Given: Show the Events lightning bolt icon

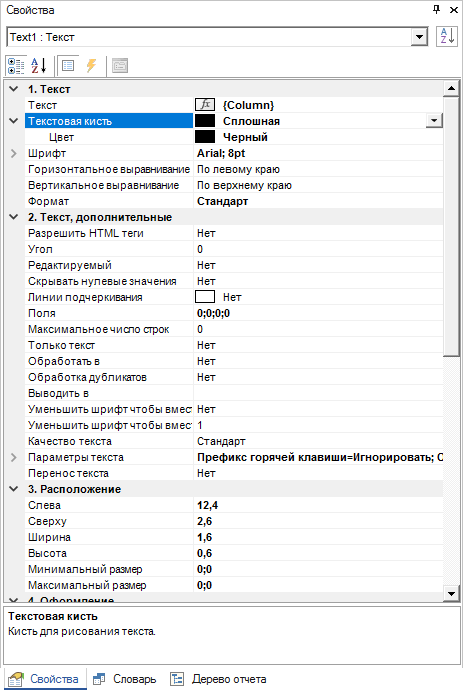Looking at the screenshot, I should 91,66.
